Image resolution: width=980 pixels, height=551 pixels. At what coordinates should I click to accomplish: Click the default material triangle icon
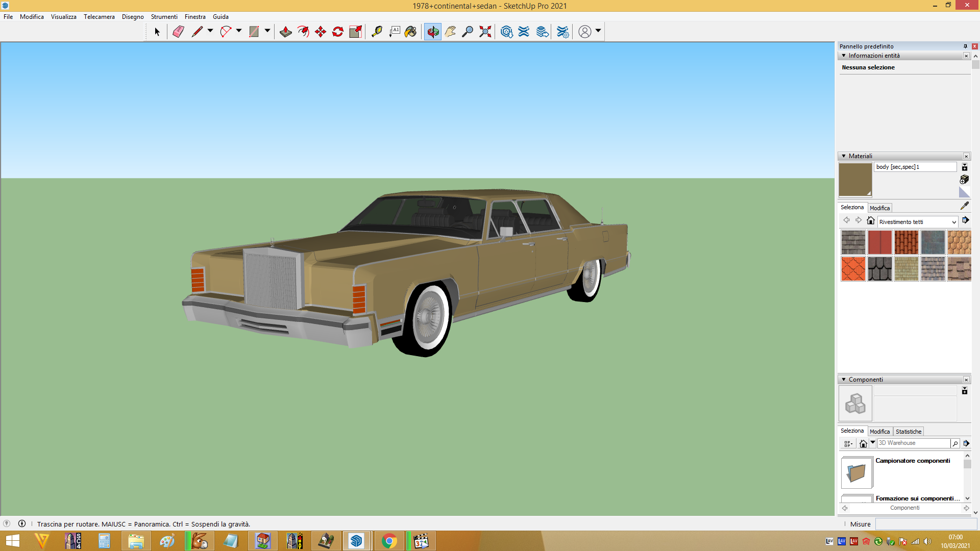(x=964, y=192)
